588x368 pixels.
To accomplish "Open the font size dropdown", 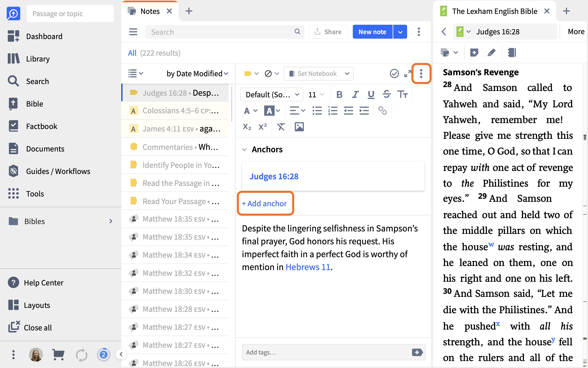I will click(x=316, y=94).
